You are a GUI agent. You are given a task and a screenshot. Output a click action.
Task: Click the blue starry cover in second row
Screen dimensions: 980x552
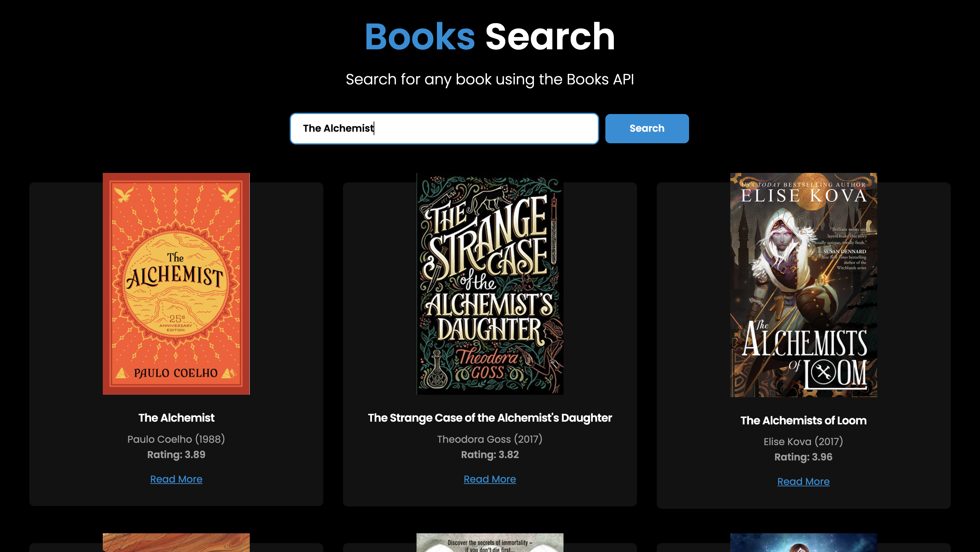(803, 543)
